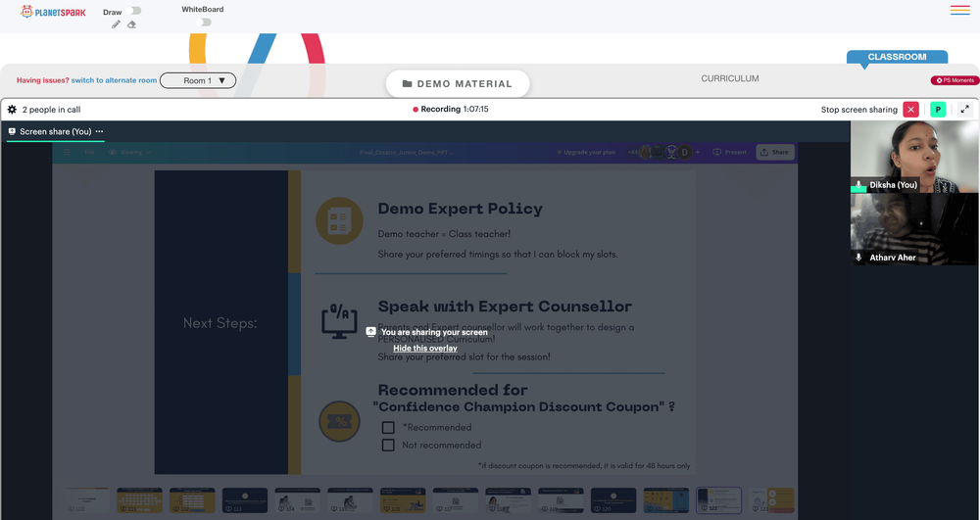Open slide 114 thumbnail
The height and width of the screenshot is (520, 980).
[298, 500]
